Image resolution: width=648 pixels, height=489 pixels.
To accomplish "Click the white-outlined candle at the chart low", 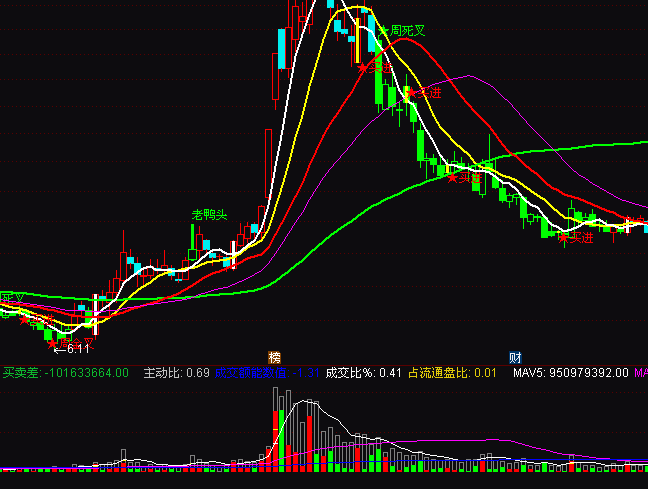I will coord(96,313).
